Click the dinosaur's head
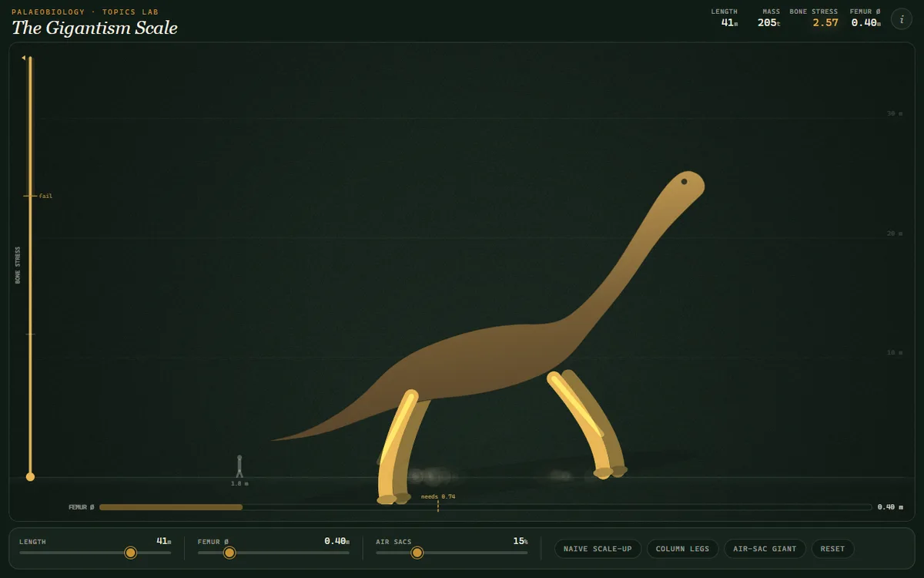The image size is (924, 578). point(686,185)
